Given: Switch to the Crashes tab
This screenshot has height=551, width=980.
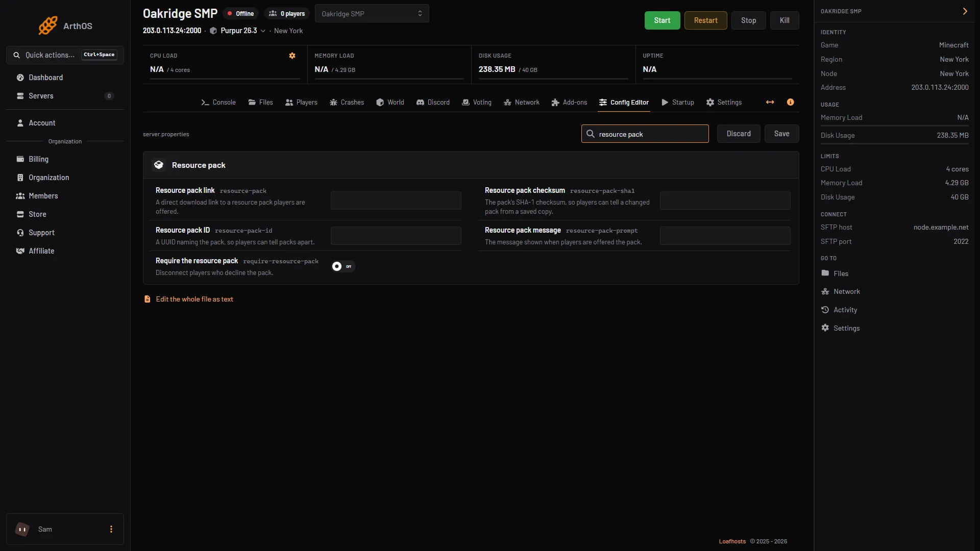Looking at the screenshot, I should pos(347,102).
